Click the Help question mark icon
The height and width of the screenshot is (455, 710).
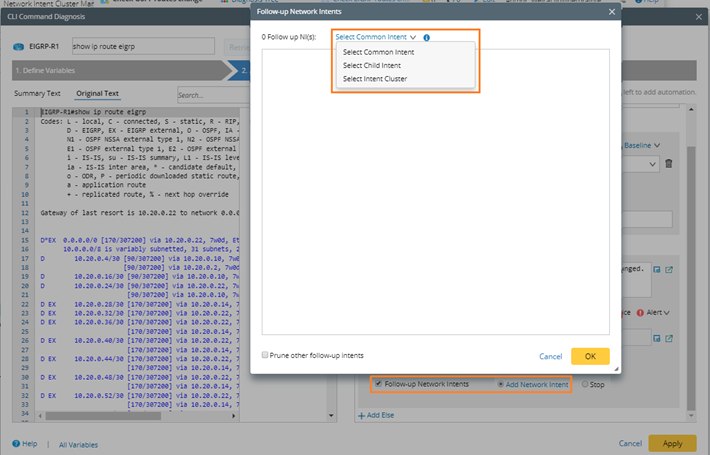point(16,444)
